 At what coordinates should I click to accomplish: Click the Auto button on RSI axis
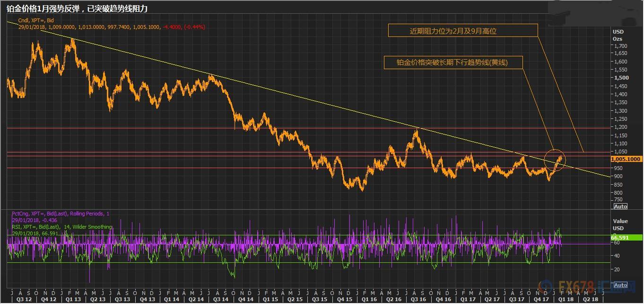click(620, 285)
